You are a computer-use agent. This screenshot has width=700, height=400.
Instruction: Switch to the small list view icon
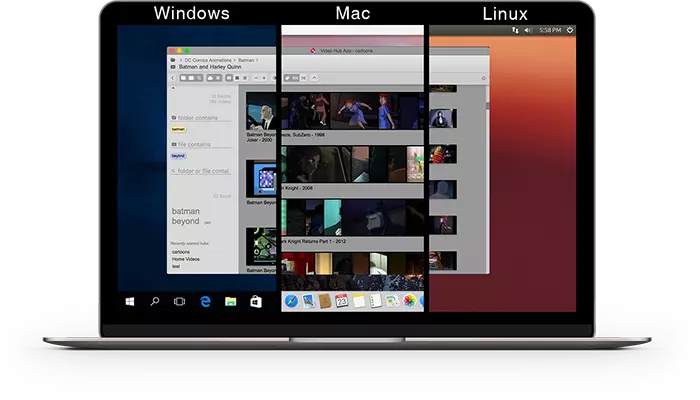click(245, 78)
